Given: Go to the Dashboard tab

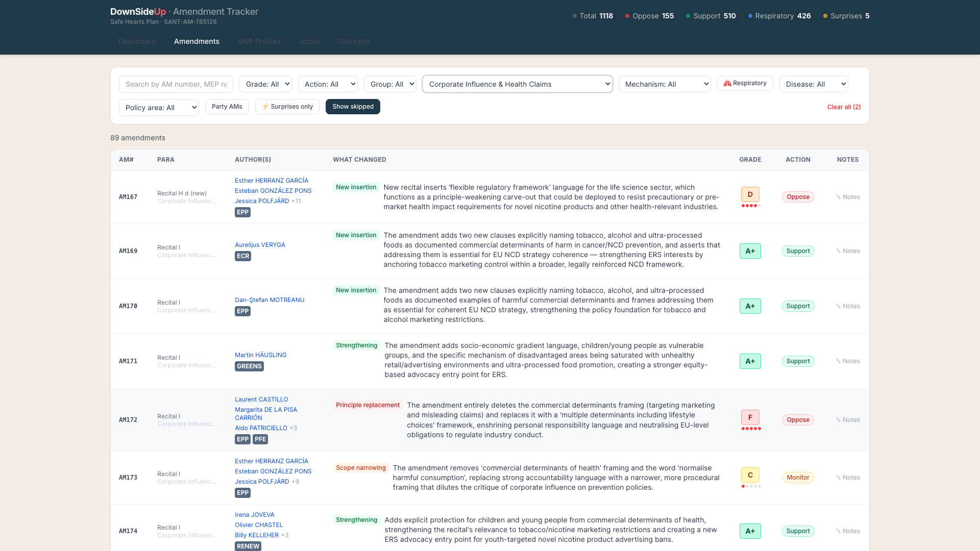Looking at the screenshot, I should click(137, 41).
